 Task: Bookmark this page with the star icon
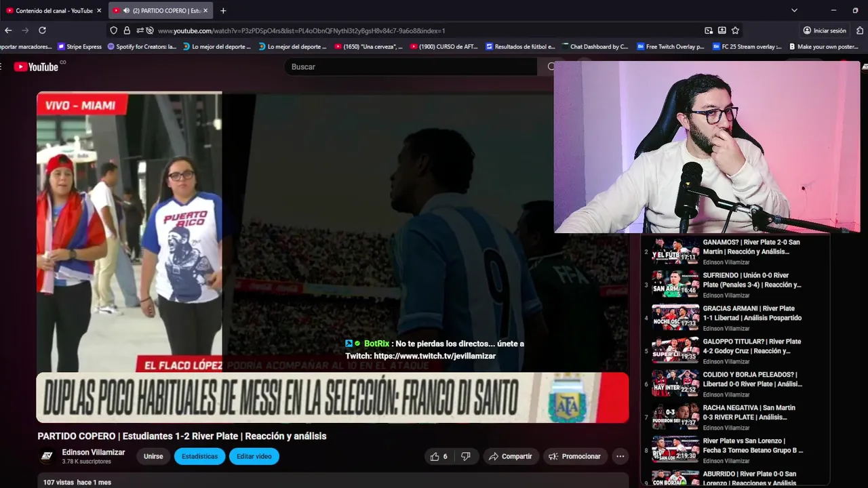pos(735,30)
